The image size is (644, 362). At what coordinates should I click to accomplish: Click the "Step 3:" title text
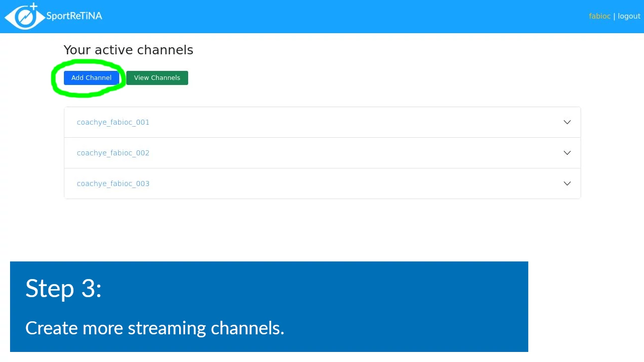point(63,289)
